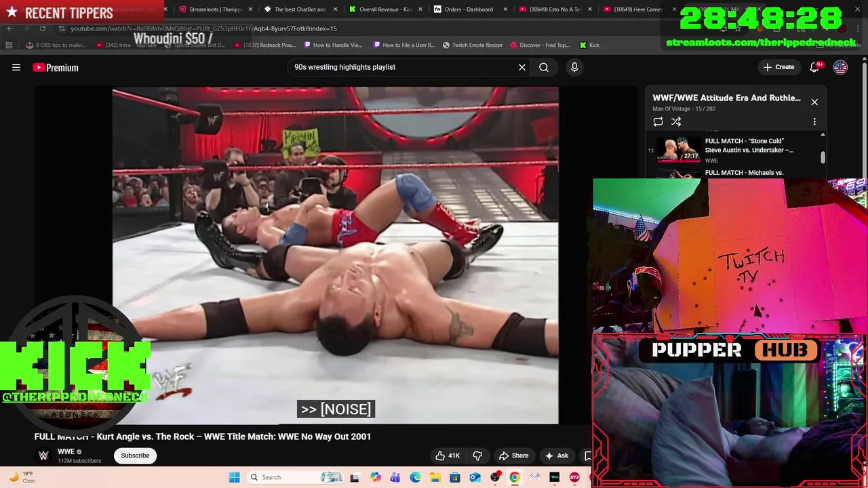
Task: Open the bookmarks apps grid icon
Action: (x=9, y=45)
